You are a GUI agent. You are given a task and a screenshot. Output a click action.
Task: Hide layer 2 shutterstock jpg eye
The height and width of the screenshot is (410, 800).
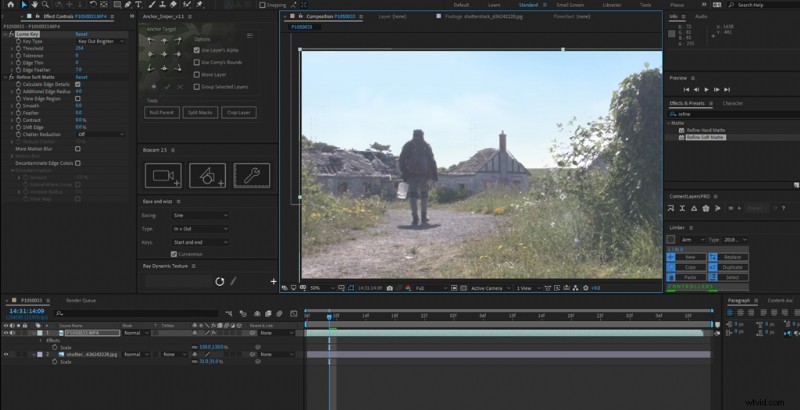6,354
